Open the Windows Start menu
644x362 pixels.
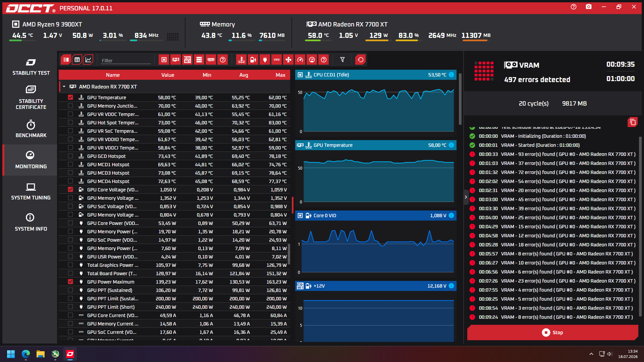[x=11, y=354]
